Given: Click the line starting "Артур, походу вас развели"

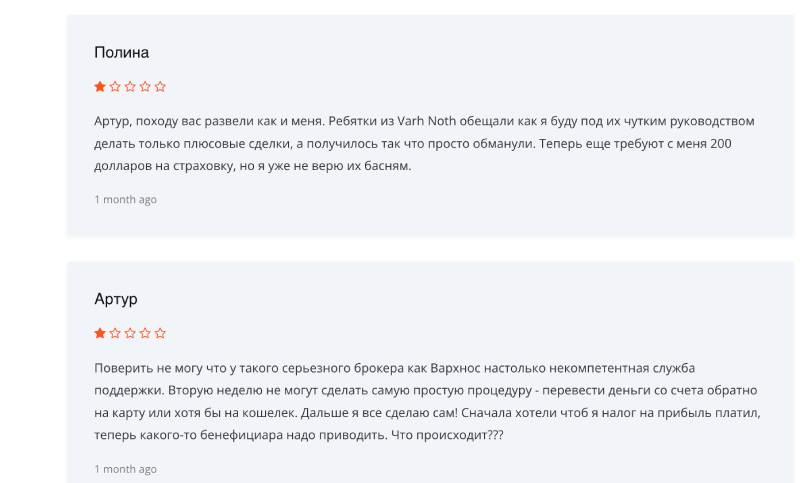Looking at the screenshot, I should pos(424,121).
